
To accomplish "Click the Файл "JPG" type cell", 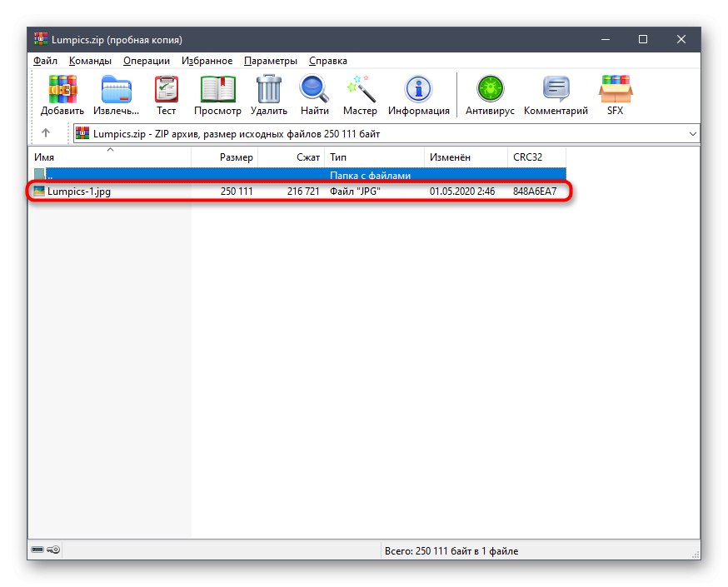I will click(x=355, y=192).
